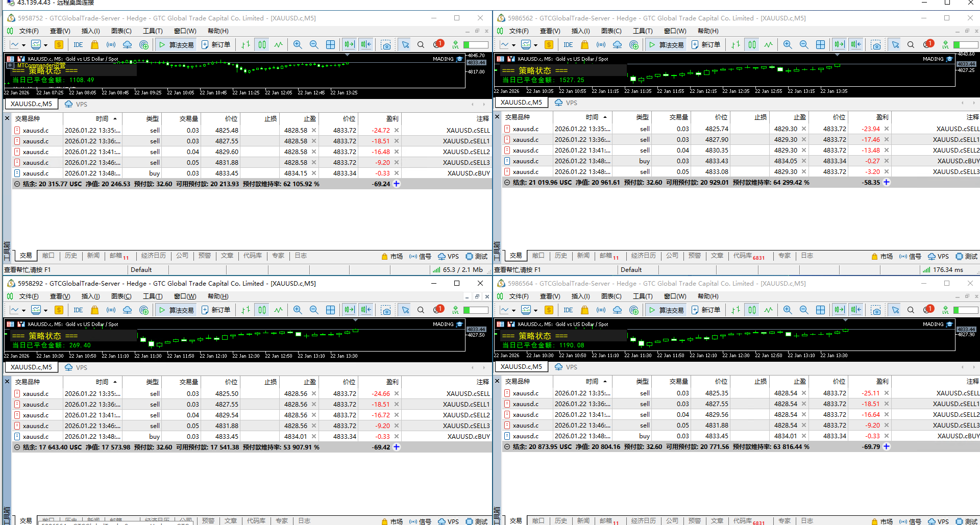Open the Signals icon in the 5986564 toolbar
The image size is (980, 525).
pyautogui.click(x=601, y=310)
